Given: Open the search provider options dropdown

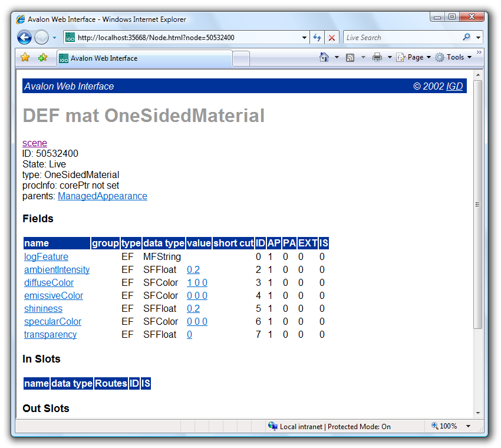Looking at the screenshot, I should pyautogui.click(x=478, y=38).
